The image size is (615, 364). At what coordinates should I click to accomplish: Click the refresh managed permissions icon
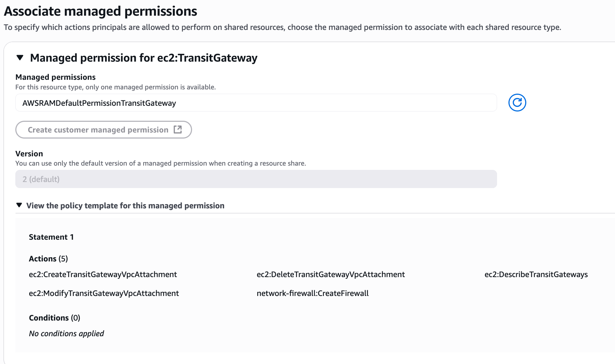pyautogui.click(x=517, y=103)
